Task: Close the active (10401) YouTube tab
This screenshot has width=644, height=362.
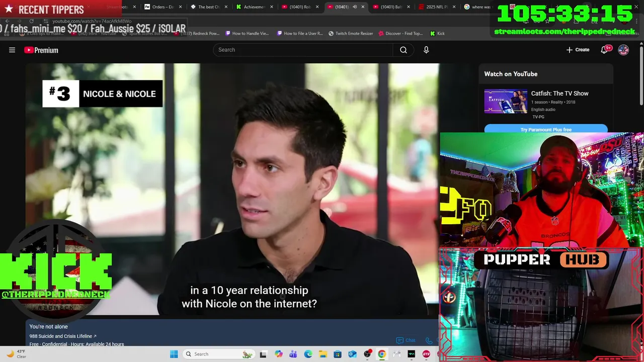Action: pyautogui.click(x=363, y=7)
